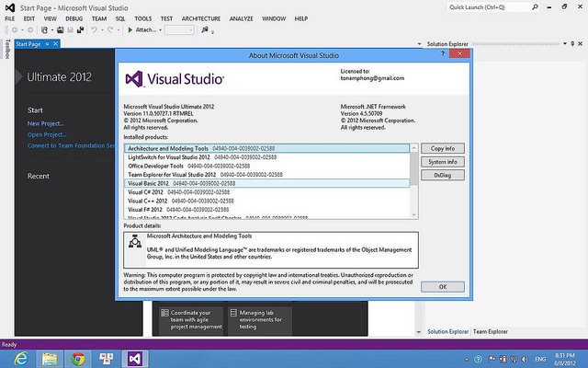
Task: Click Connect to Team Foundation Server link
Action: point(71,145)
